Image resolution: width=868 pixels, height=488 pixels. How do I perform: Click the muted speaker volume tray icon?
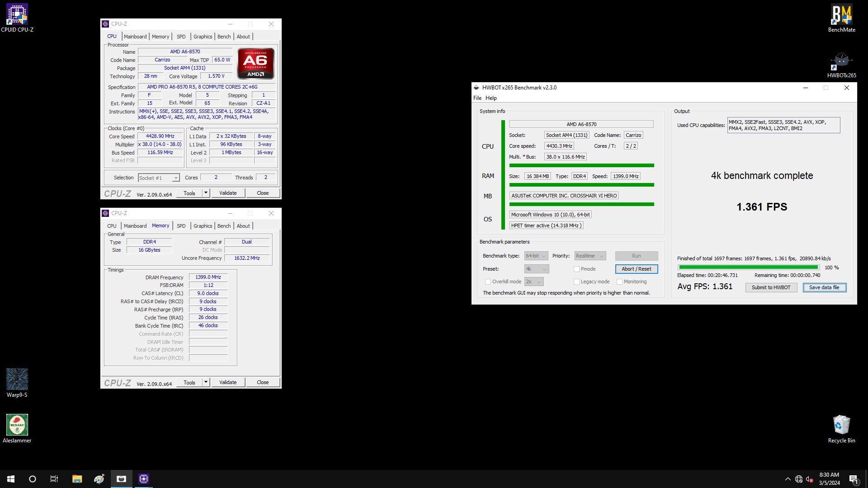(810, 479)
